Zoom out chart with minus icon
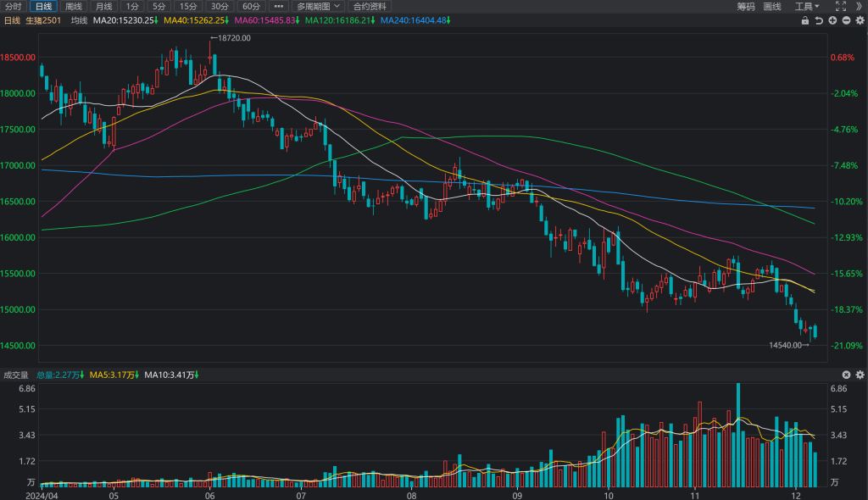The image size is (868, 500). [x=847, y=20]
